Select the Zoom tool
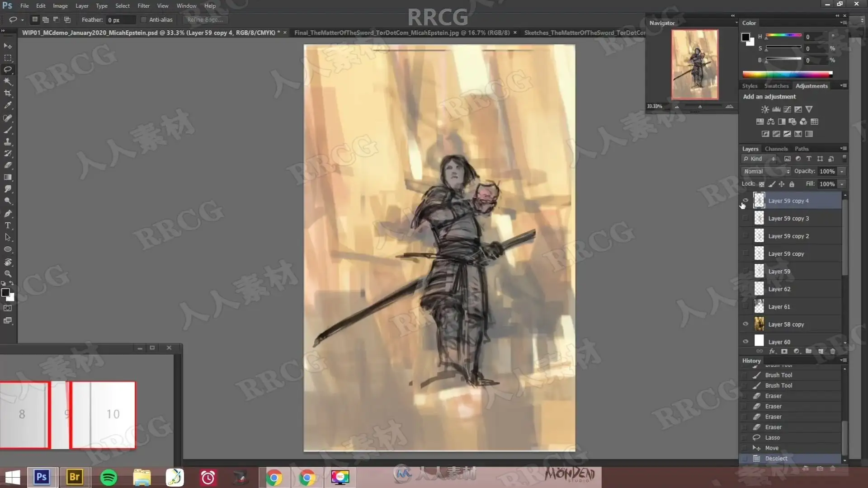Viewport: 868px width, 488px height. point(8,274)
